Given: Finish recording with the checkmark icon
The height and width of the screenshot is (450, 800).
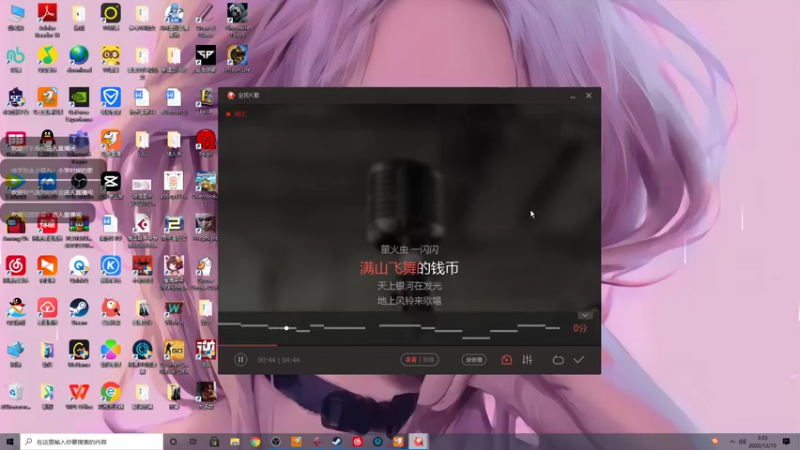Looking at the screenshot, I should pyautogui.click(x=579, y=360).
